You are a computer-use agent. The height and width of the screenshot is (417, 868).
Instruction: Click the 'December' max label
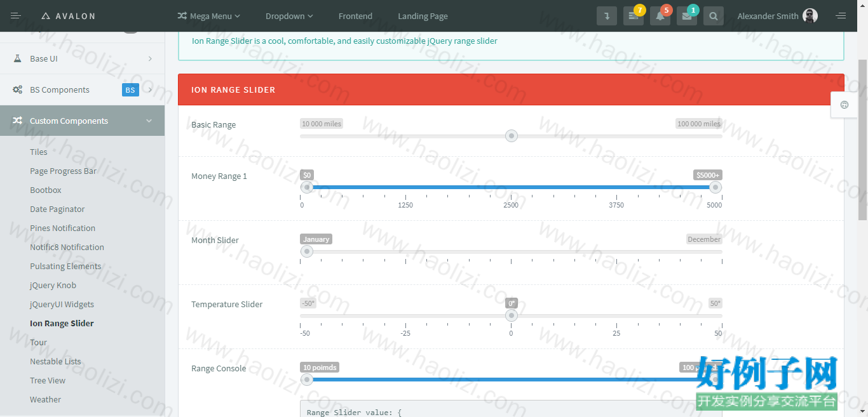point(704,239)
